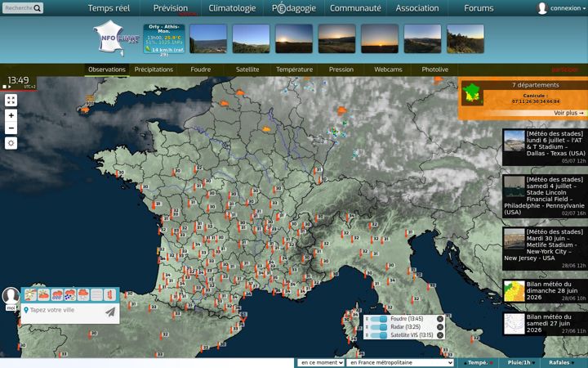Click the paper plane send icon

click(x=110, y=312)
